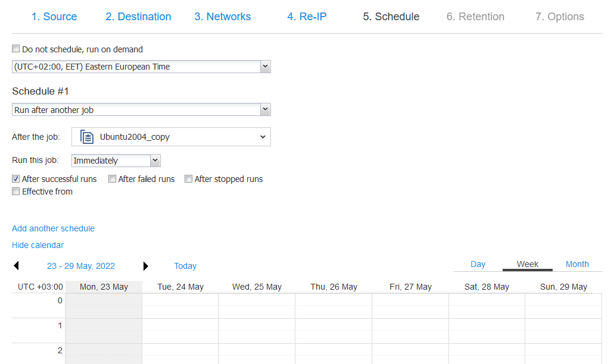Expand 'Run after another job' schedule type dropdown
This screenshot has height=364, width=614.
point(141,110)
